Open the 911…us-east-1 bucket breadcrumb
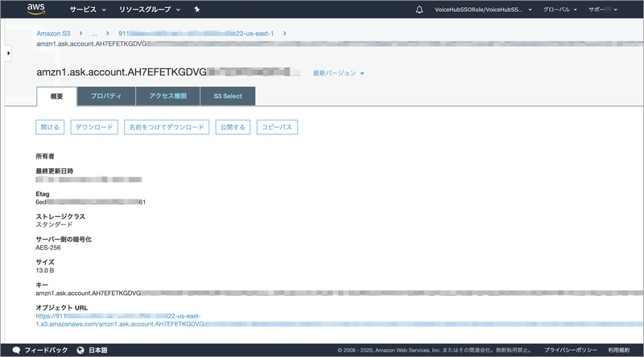The width and height of the screenshot is (644, 357). click(196, 33)
